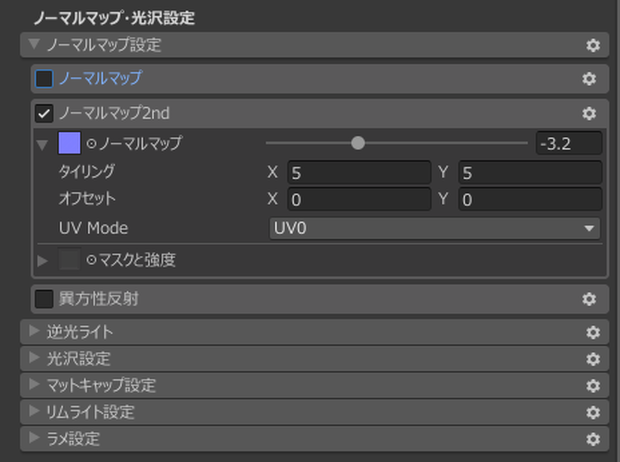Screen dimensions: 620x462
Task: Click gear icon on 光沢設定 row
Action: coord(593,359)
